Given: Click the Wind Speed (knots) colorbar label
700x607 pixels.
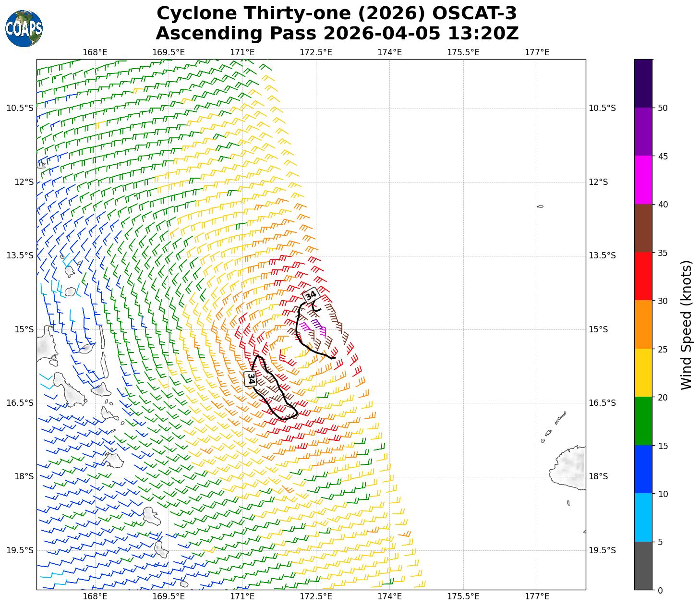Looking at the screenshot, I should click(x=687, y=325).
